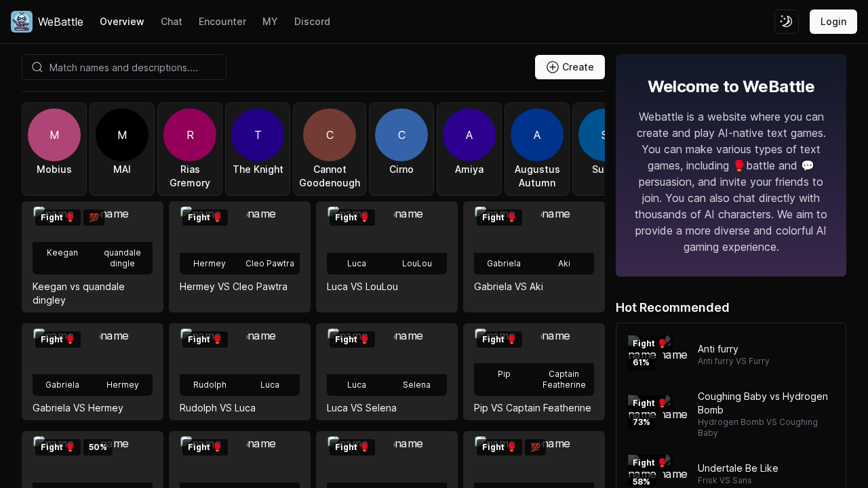
Task: Open the Chat tab
Action: pyautogui.click(x=172, y=22)
